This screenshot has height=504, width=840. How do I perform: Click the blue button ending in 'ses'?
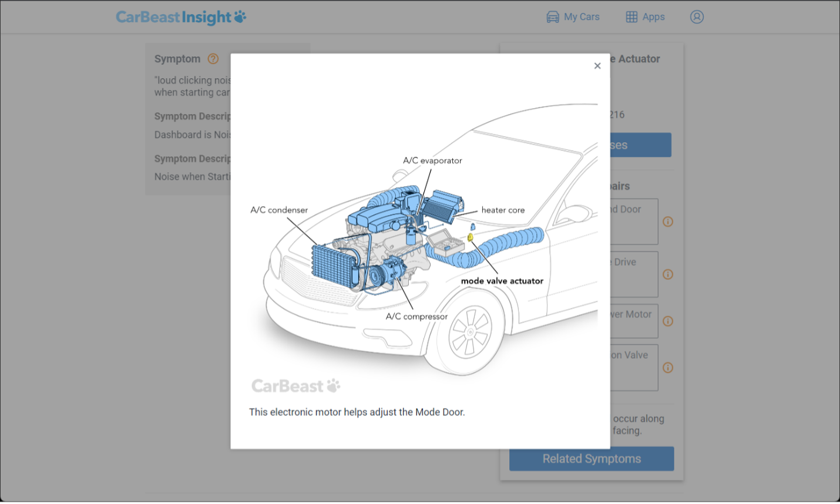coord(640,145)
